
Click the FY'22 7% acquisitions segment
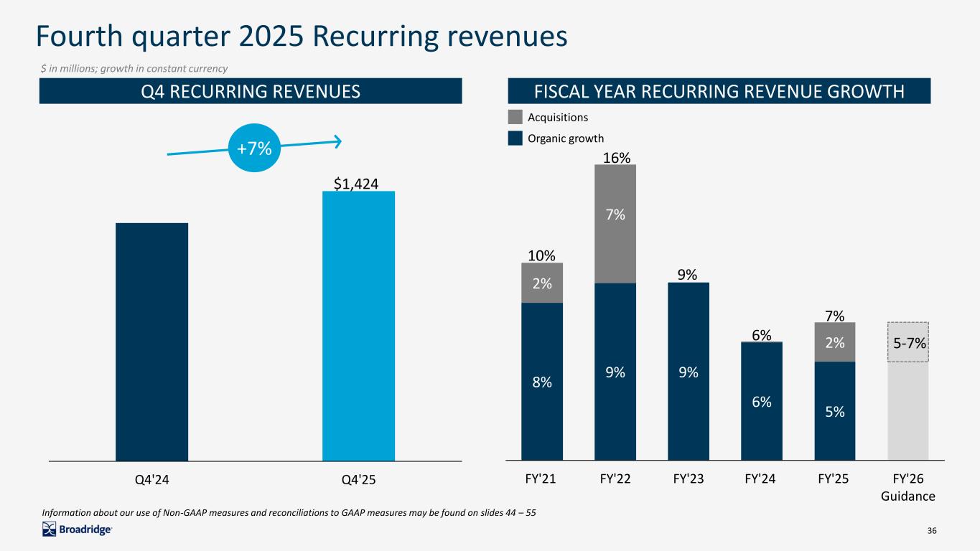615,224
